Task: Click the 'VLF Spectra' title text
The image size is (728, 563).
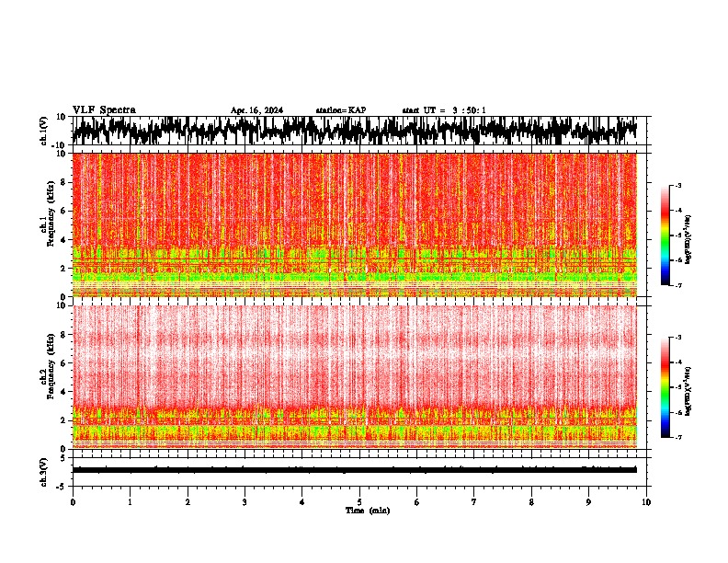Action: pos(104,110)
